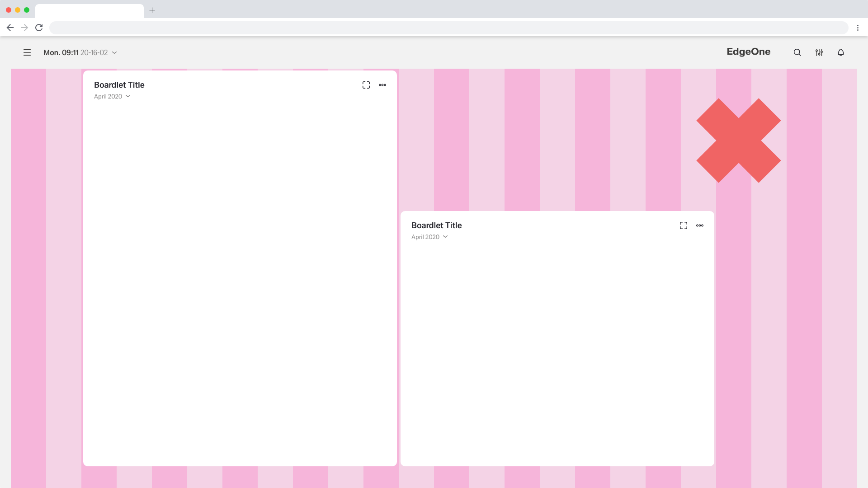Focus the browser address bar
Screen dimensions: 868x488
[448, 28]
